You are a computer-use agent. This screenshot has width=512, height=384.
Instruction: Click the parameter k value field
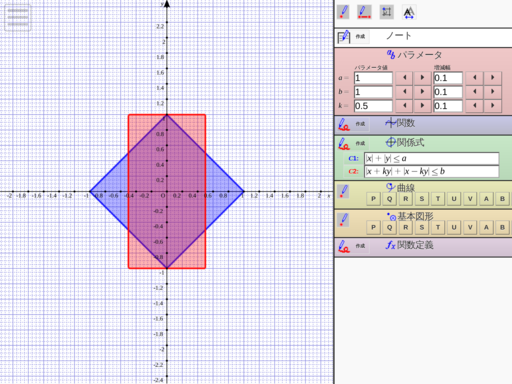(x=373, y=106)
